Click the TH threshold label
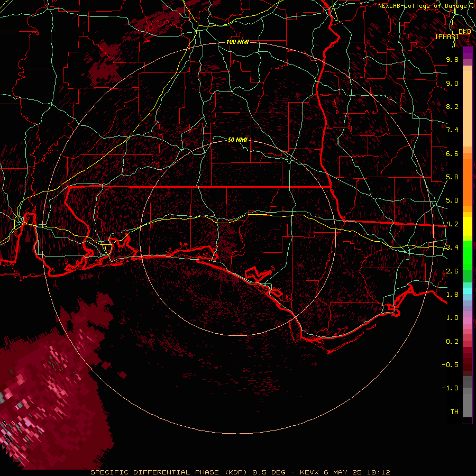The height and width of the screenshot is (476, 476). pyautogui.click(x=454, y=412)
